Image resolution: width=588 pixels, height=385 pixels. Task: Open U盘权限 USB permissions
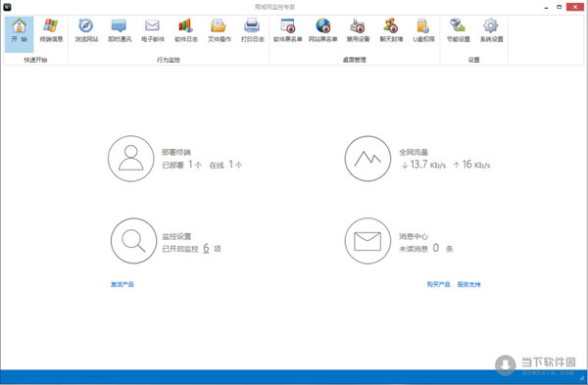pos(423,30)
